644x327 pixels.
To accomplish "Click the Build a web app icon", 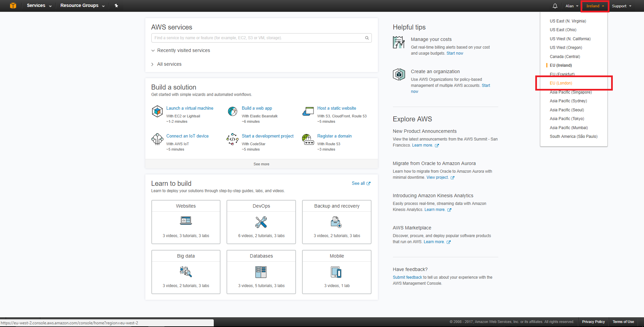I will 233,111.
